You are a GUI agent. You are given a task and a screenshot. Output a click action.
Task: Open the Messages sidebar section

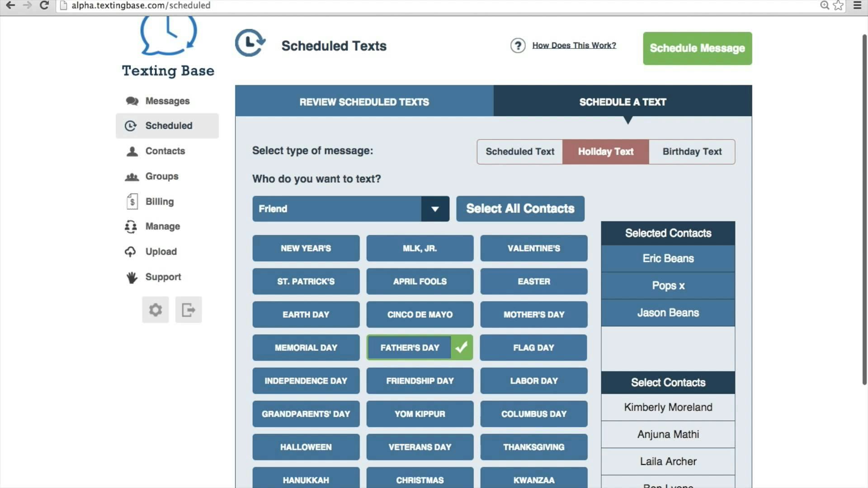click(x=167, y=101)
